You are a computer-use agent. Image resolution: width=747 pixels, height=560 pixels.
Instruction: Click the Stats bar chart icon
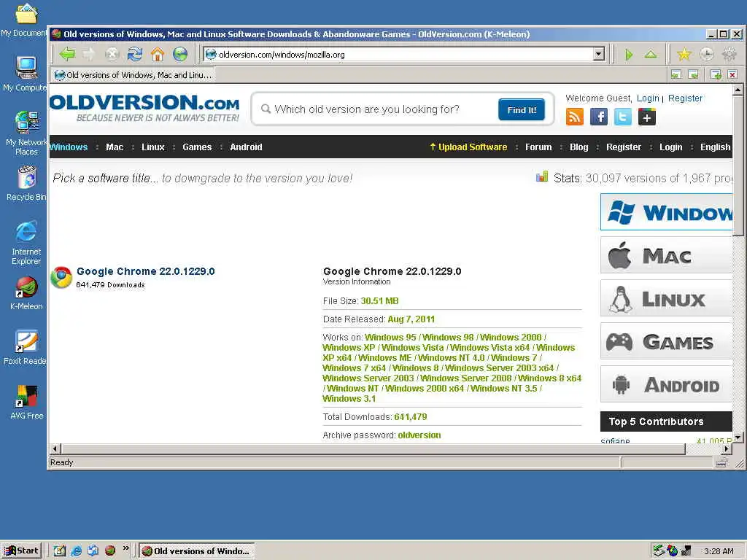pyautogui.click(x=542, y=177)
